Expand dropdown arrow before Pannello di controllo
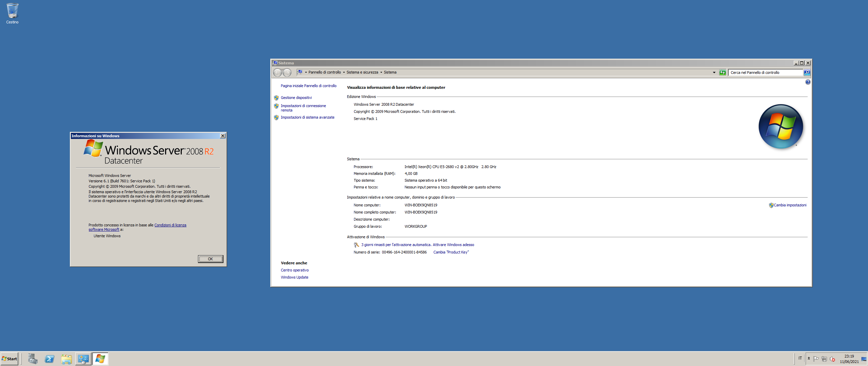The height and width of the screenshot is (366, 868). click(306, 72)
